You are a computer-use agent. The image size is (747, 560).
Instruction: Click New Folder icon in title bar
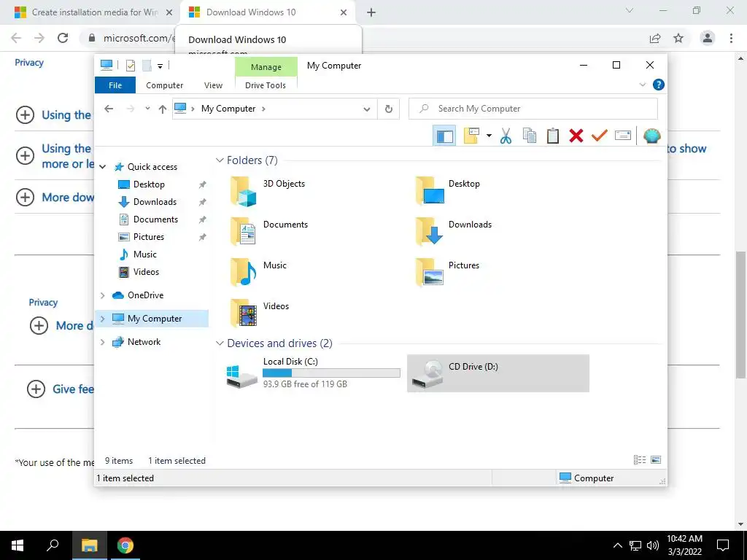[147, 66]
